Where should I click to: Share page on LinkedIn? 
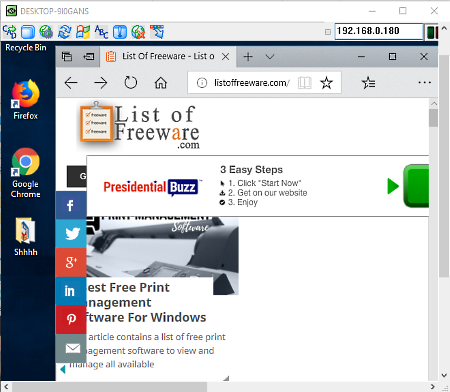pyautogui.click(x=71, y=291)
